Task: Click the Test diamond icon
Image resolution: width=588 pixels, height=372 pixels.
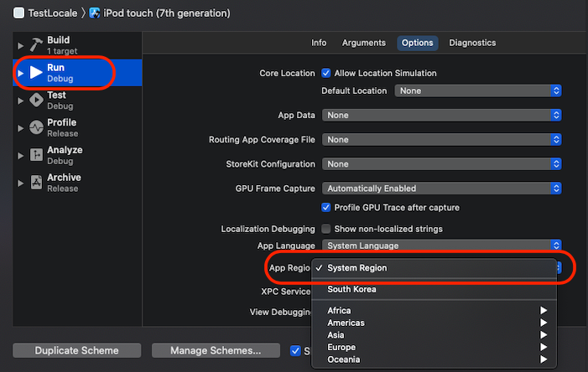Action: pyautogui.click(x=36, y=100)
